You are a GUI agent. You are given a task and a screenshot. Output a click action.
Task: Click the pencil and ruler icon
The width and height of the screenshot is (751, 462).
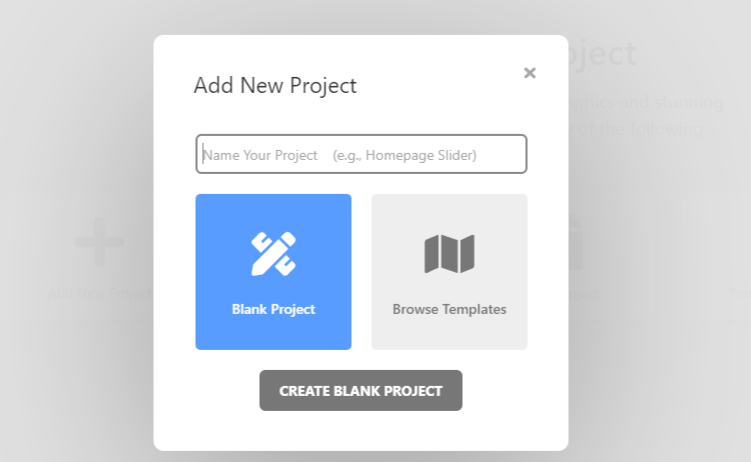click(x=273, y=254)
